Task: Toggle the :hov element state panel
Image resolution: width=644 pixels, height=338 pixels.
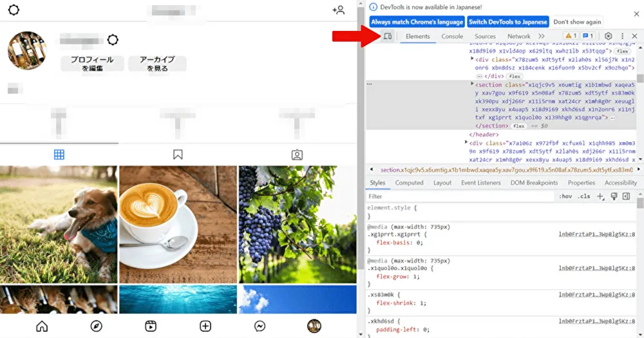Action: coord(565,196)
